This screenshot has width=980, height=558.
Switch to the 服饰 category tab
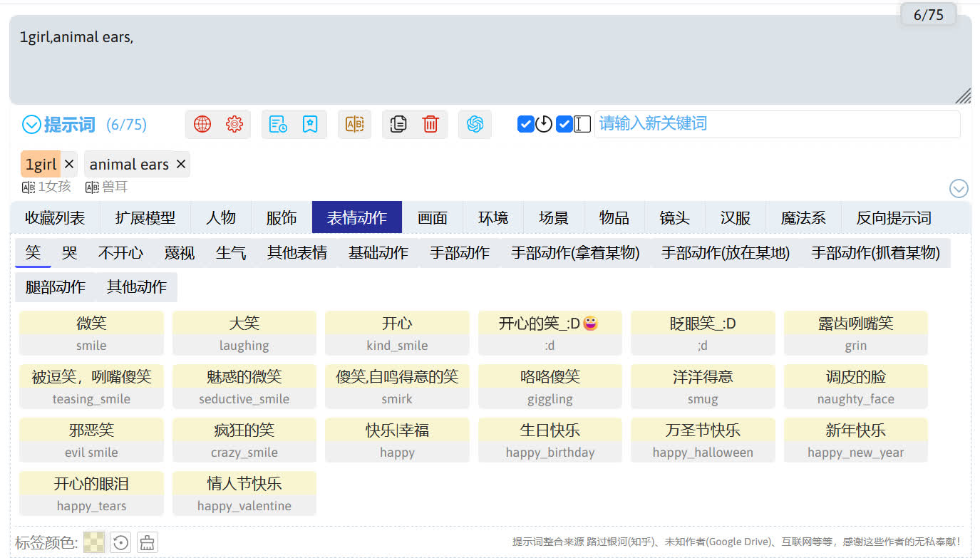click(x=282, y=217)
